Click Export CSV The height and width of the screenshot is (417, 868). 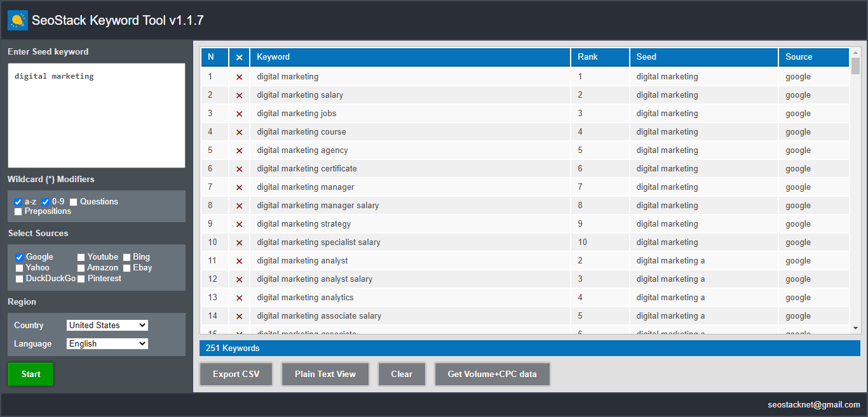coord(236,374)
